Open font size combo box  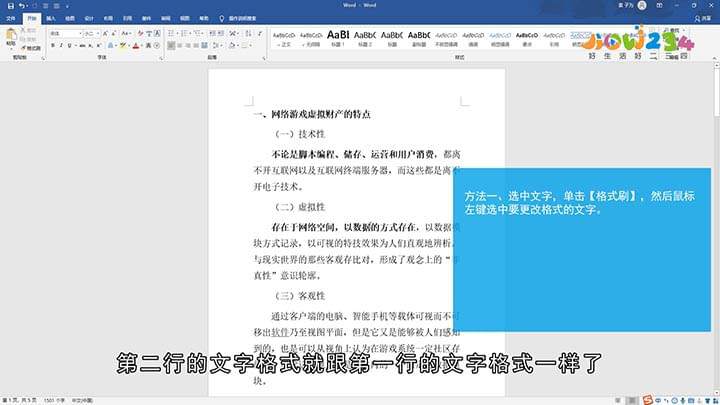92,34
